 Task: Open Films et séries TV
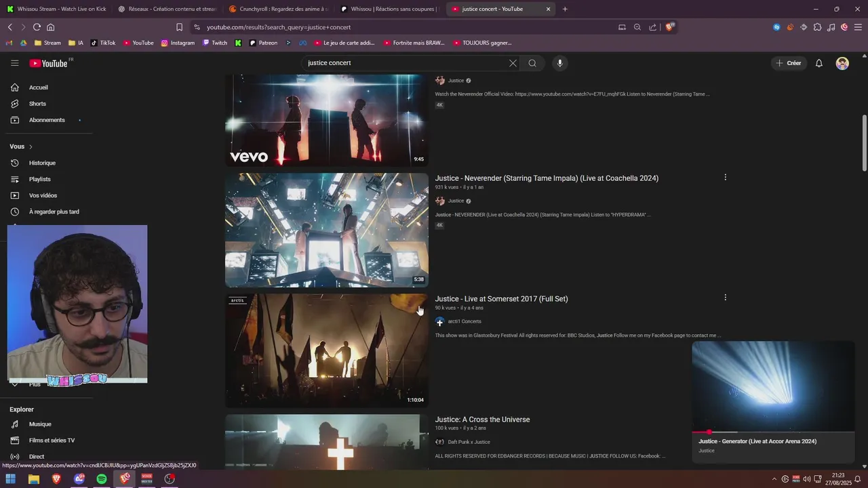(52, 441)
